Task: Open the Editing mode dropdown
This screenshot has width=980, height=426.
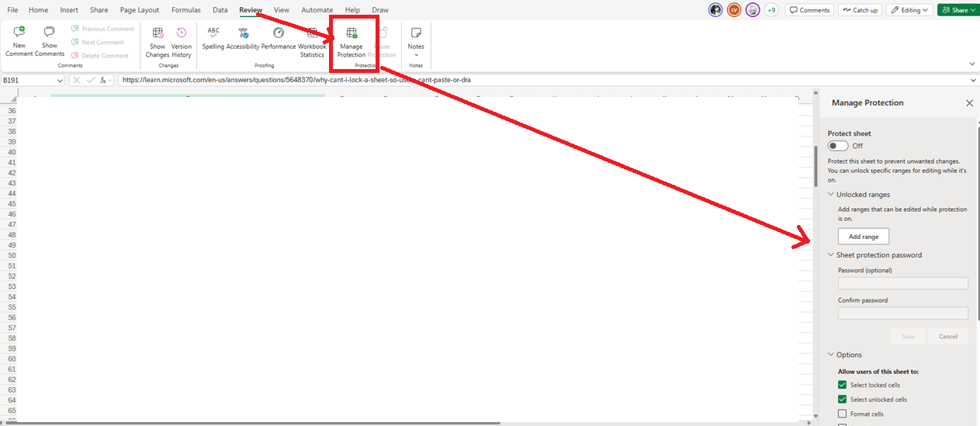Action: pyautogui.click(x=909, y=10)
